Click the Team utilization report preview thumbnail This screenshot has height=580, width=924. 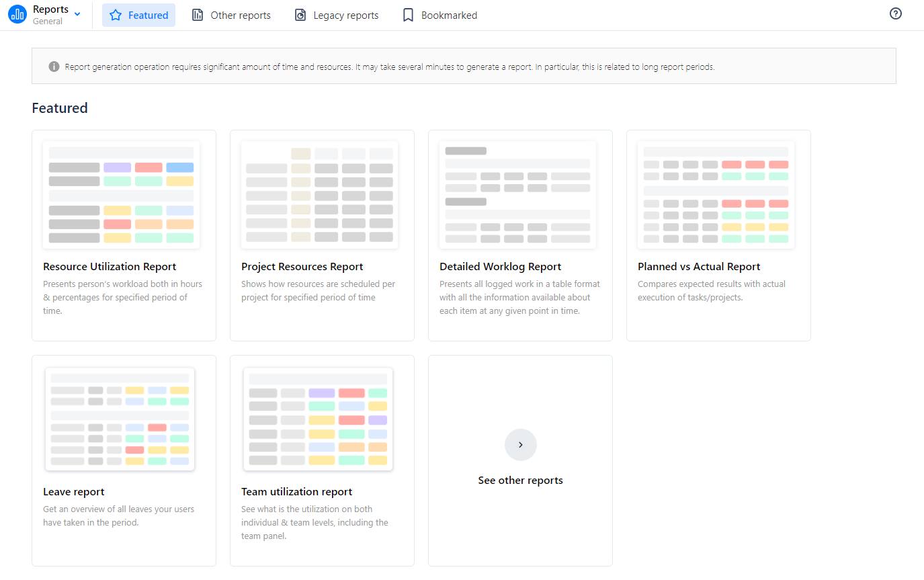coord(318,418)
